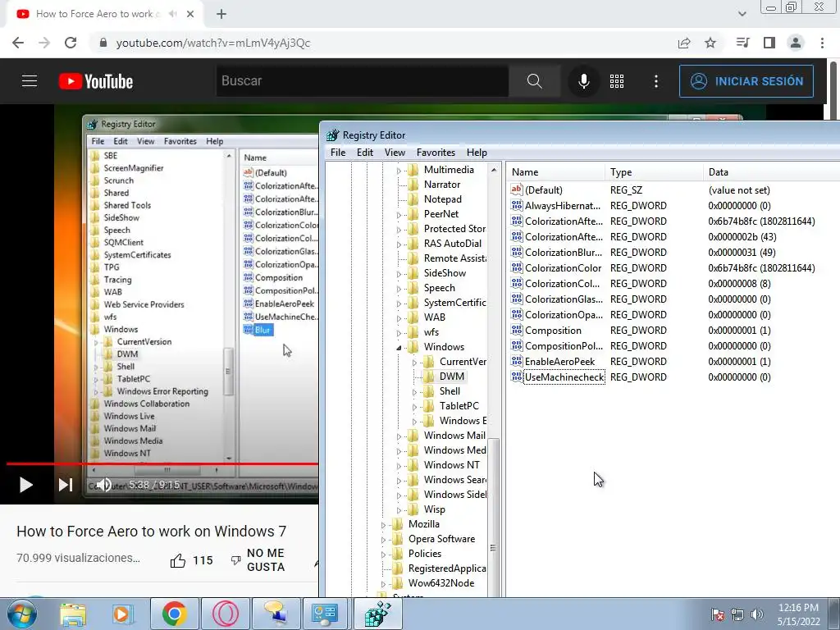Screen dimensions: 840x630
Task: Click the Type column header
Action: 654,172
